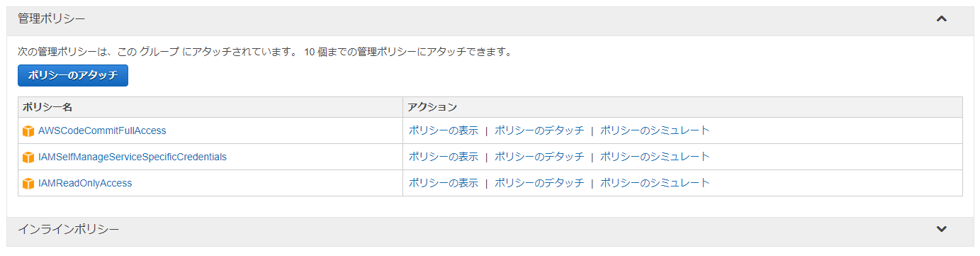Click ポリシーのデタッチ for AWSCodeCommitFullAccess
Image resolution: width=980 pixels, height=256 pixels.
pos(539,130)
